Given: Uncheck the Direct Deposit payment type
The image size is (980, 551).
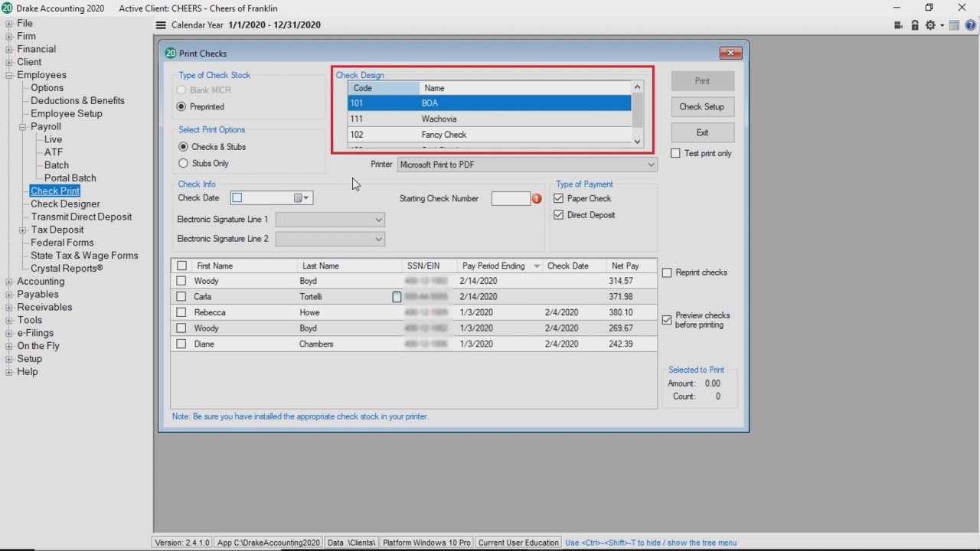Looking at the screenshot, I should tap(558, 216).
